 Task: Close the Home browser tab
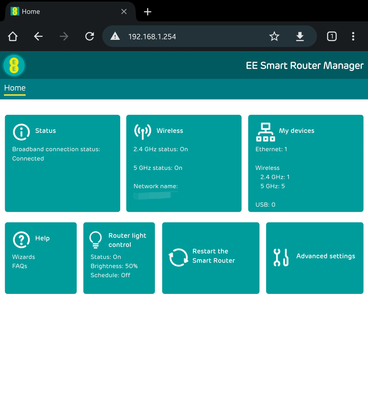click(124, 12)
